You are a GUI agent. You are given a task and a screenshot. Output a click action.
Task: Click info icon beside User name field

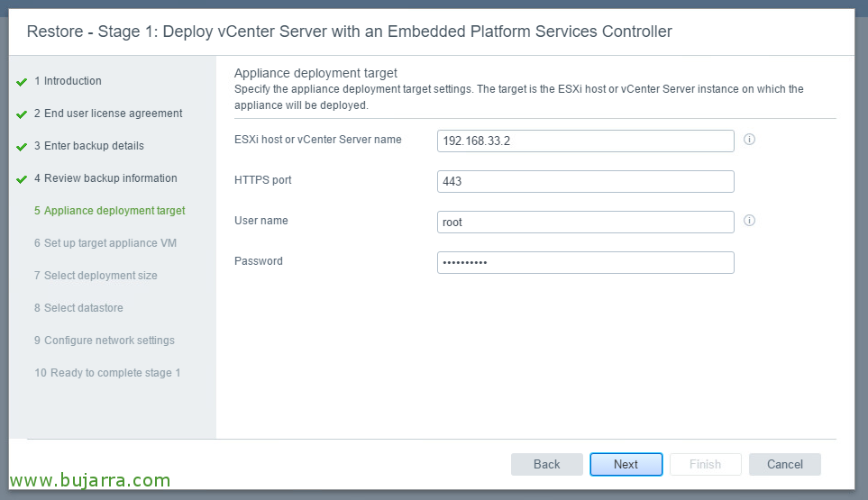(x=749, y=221)
